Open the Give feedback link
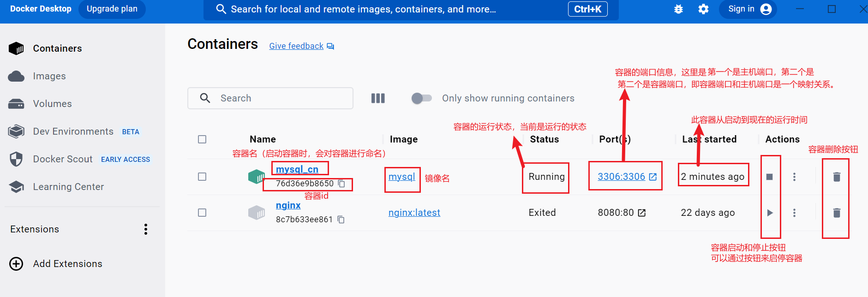868x297 pixels. click(296, 46)
